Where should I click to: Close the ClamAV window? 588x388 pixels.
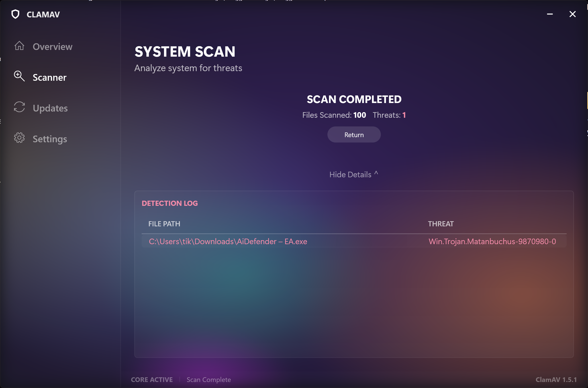click(x=572, y=14)
